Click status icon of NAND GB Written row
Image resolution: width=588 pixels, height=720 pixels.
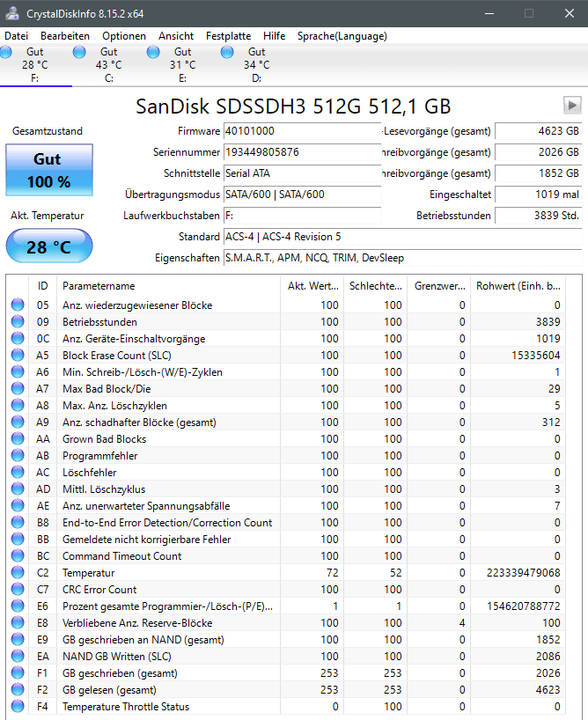pyautogui.click(x=18, y=656)
